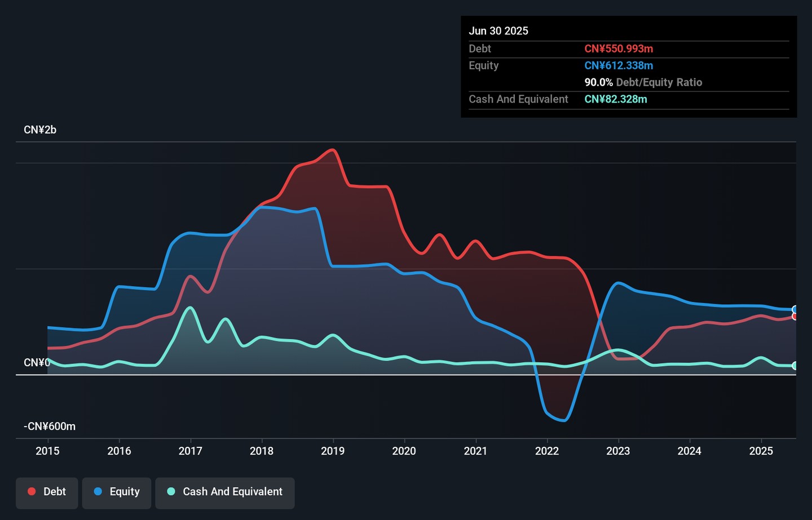Toggle the Debt series legend button
The width and height of the screenshot is (812, 520).
[x=47, y=492]
